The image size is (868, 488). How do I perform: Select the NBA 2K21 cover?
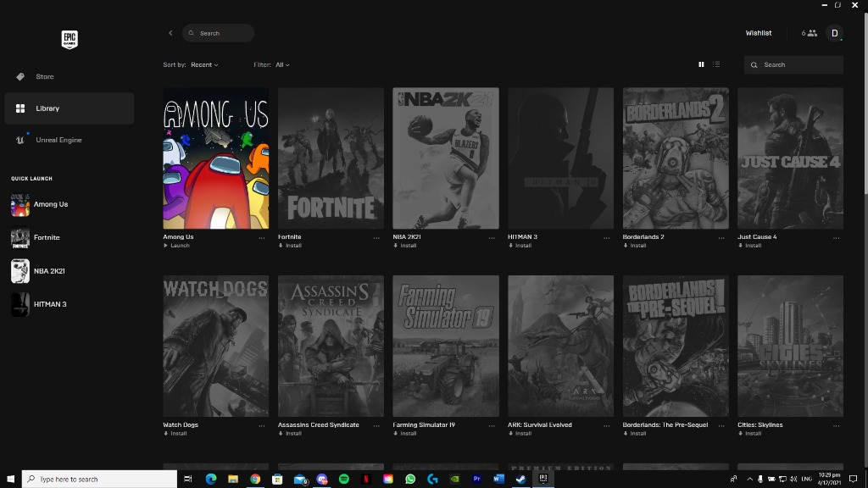(446, 158)
